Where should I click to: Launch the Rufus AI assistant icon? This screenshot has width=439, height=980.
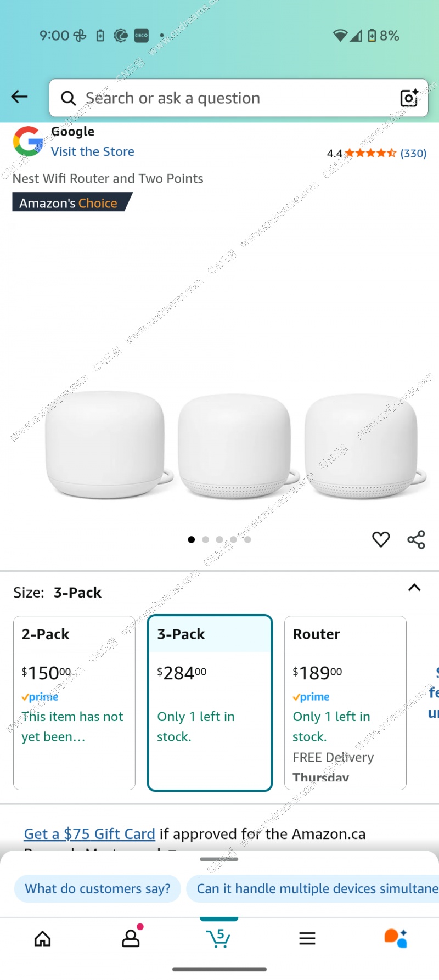[x=396, y=938]
